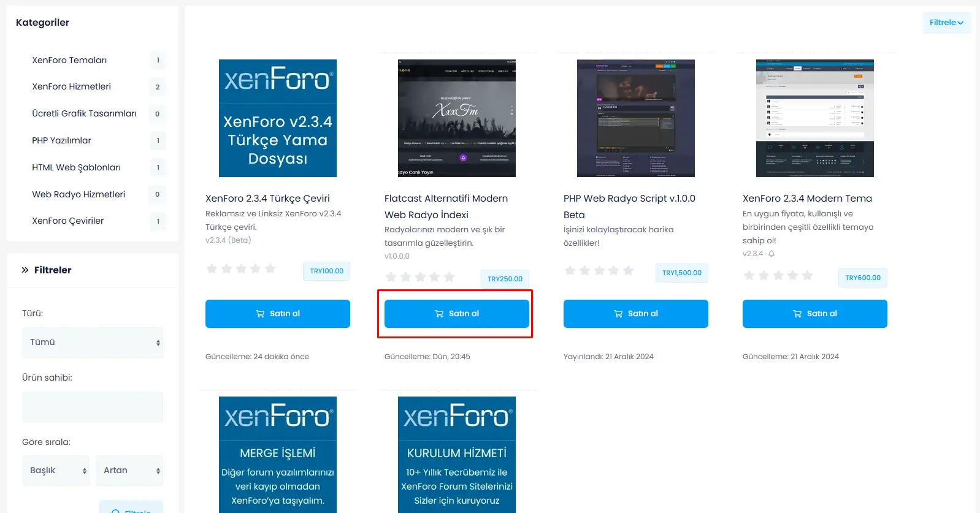The width and height of the screenshot is (980, 513).
Task: Open the Filtrele dropdown at top right
Action: [946, 23]
